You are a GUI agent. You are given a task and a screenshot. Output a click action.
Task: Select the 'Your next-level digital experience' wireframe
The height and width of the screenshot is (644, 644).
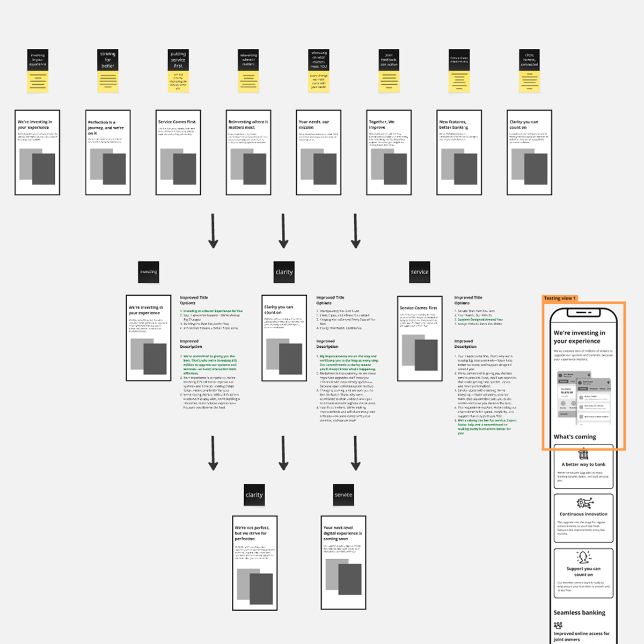(343, 562)
